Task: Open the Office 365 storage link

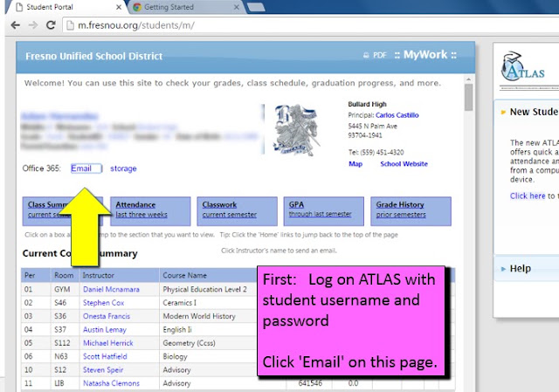Action: pos(123,168)
